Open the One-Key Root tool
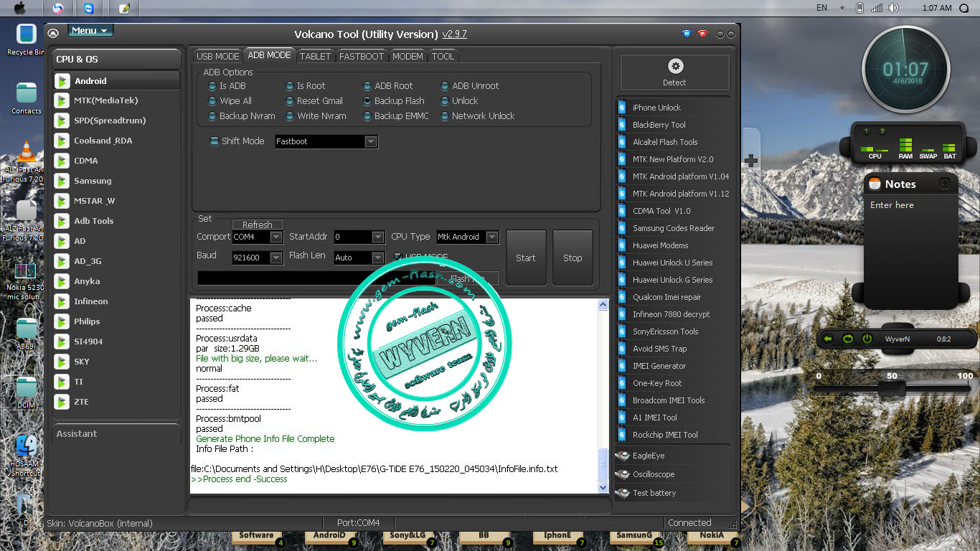This screenshot has width=980, height=551. coord(657,383)
